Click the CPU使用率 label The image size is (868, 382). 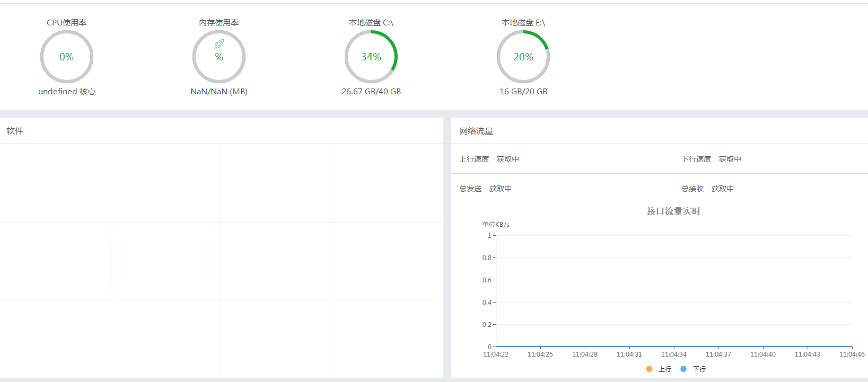pos(67,23)
